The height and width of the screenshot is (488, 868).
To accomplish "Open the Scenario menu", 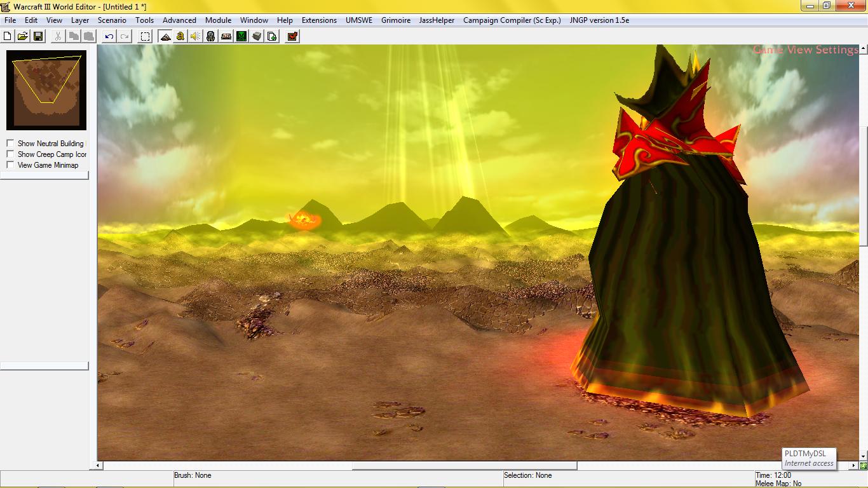I will click(x=112, y=20).
